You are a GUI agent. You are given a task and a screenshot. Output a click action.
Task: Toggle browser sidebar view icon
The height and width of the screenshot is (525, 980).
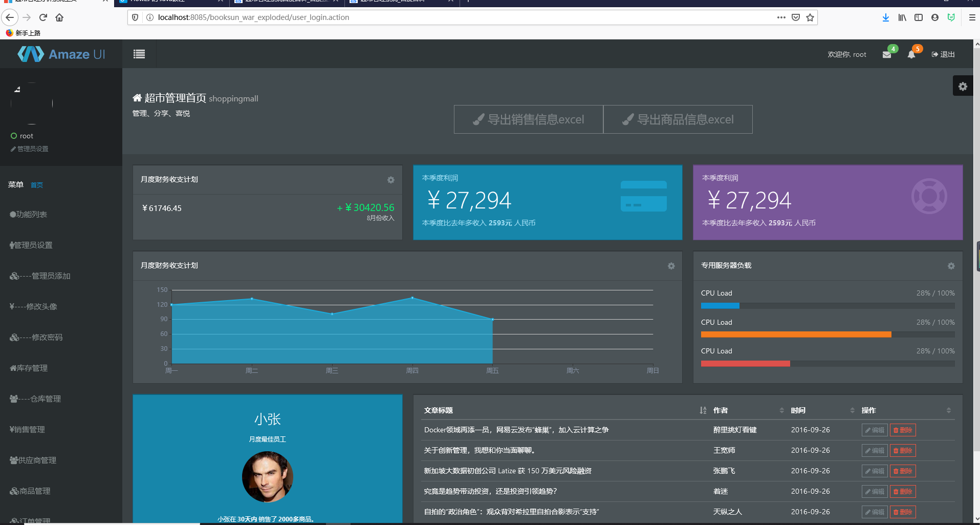[x=919, y=17]
